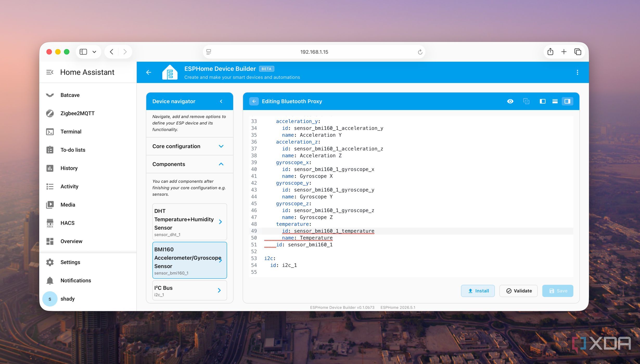Image resolution: width=640 pixels, height=364 pixels.
Task: Click 'ESPHome 2026.5.1' footer text
Action: click(398, 308)
